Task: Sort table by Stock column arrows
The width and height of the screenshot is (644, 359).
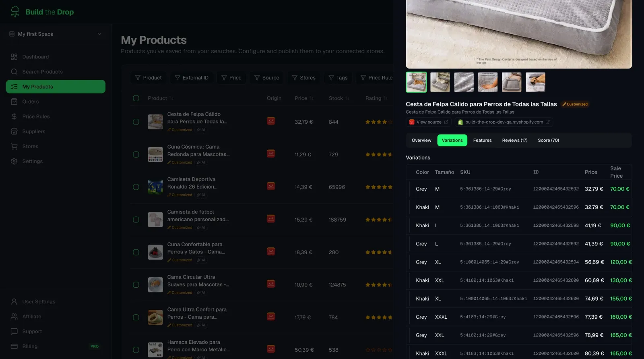Action: (347, 98)
